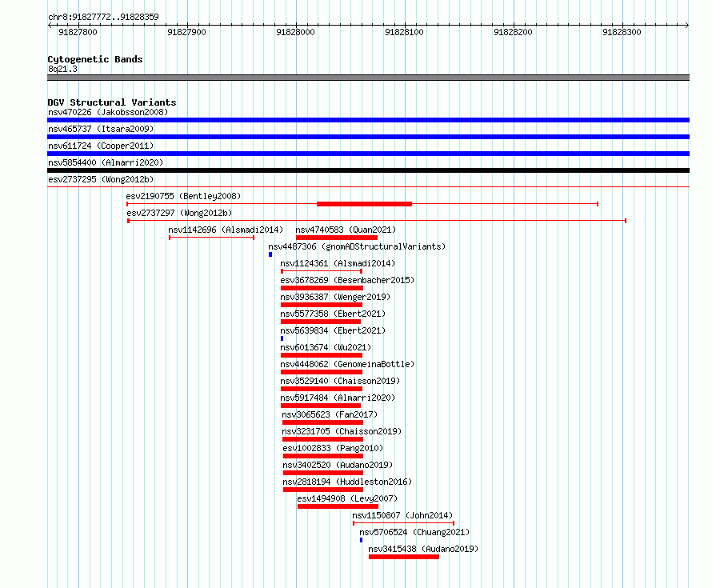
Task: Select red bar under nsv5917484
Action: point(321,406)
